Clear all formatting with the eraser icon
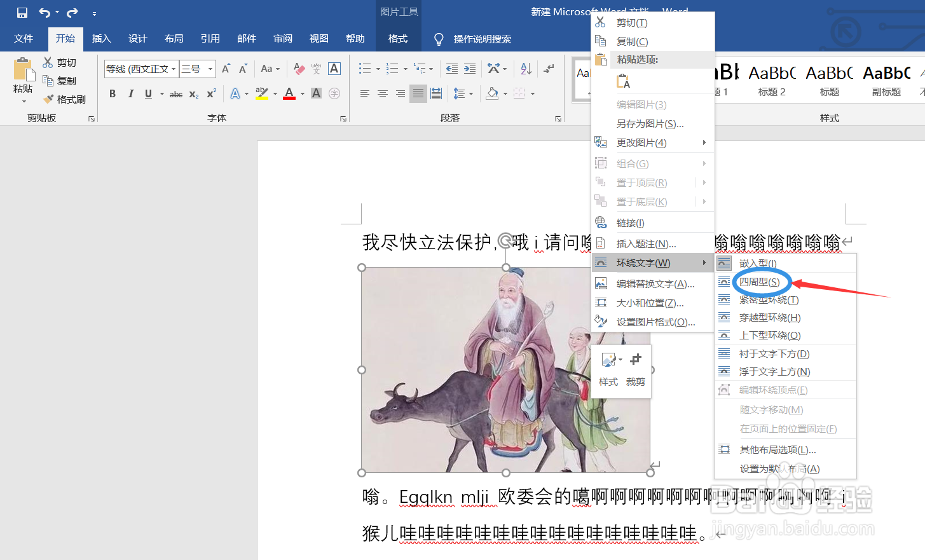This screenshot has height=560, width=925. point(299,69)
